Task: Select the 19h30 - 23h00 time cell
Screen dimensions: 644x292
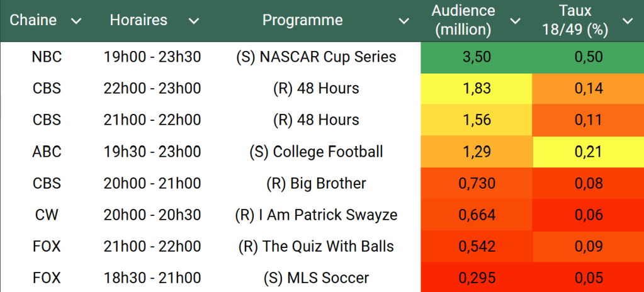Action: [x=152, y=152]
